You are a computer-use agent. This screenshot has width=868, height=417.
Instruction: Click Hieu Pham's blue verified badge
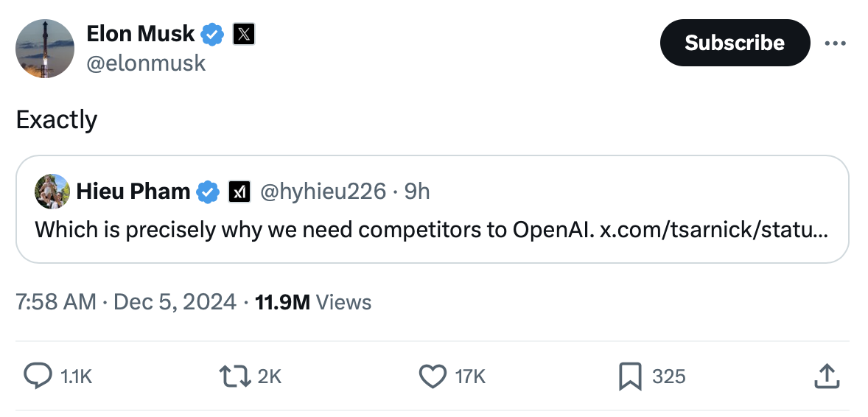[209, 192]
